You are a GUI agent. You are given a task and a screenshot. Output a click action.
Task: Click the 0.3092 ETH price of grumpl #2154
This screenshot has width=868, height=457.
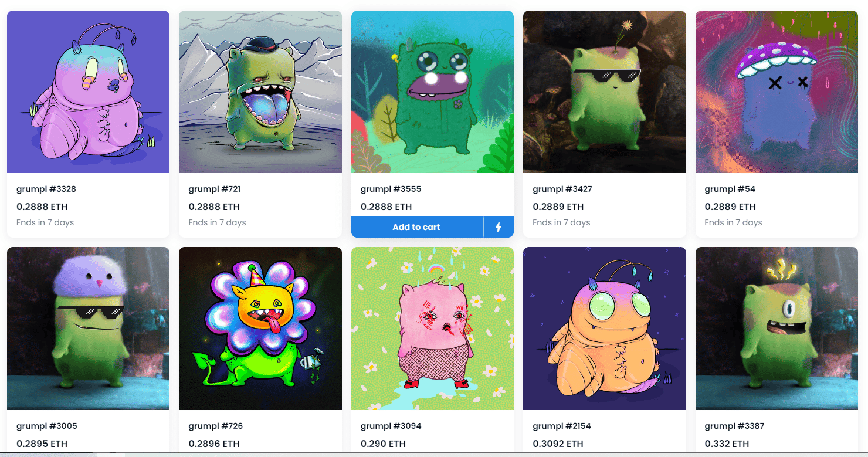click(558, 444)
